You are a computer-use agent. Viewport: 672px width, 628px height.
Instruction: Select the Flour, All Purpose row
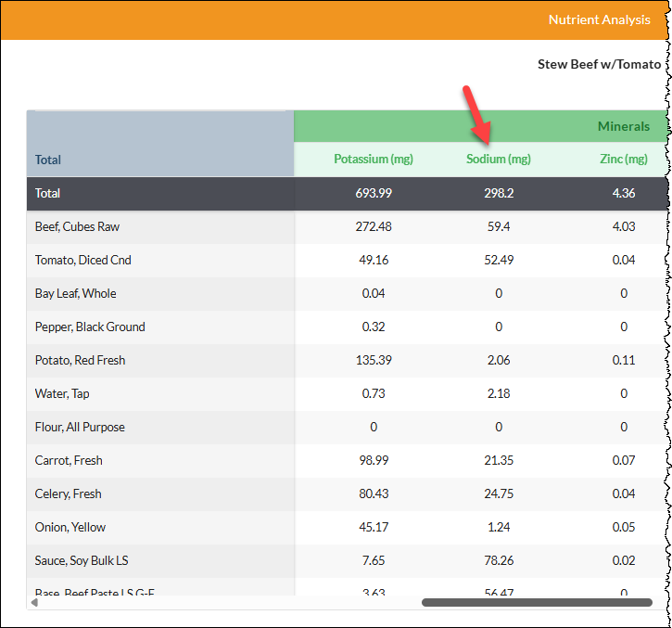[x=348, y=428]
